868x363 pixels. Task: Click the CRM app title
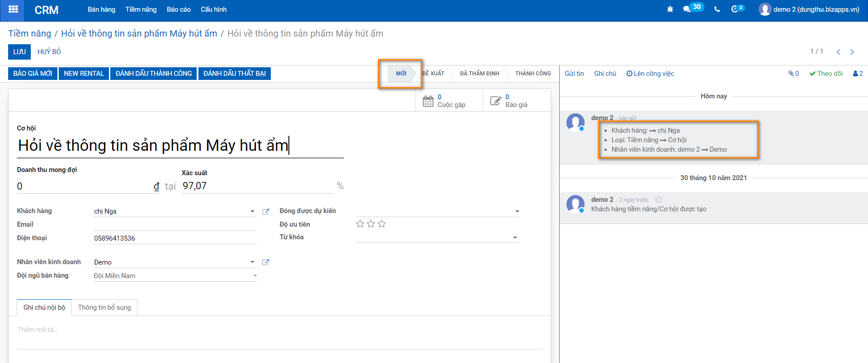[47, 10]
